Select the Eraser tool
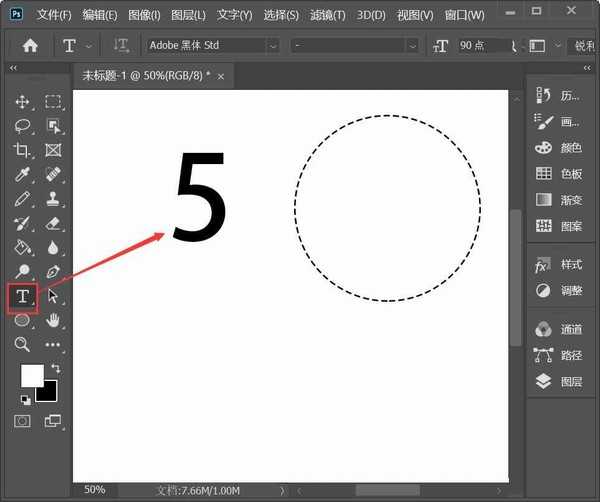The height and width of the screenshot is (502, 600). [53, 223]
